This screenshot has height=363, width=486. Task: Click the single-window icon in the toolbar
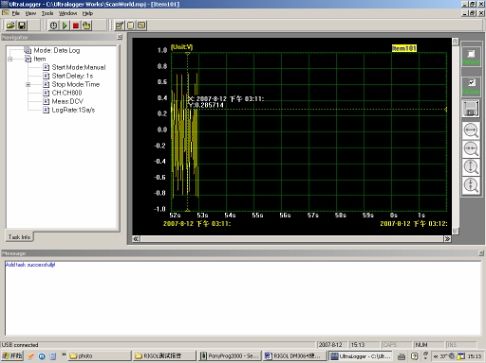(x=130, y=25)
